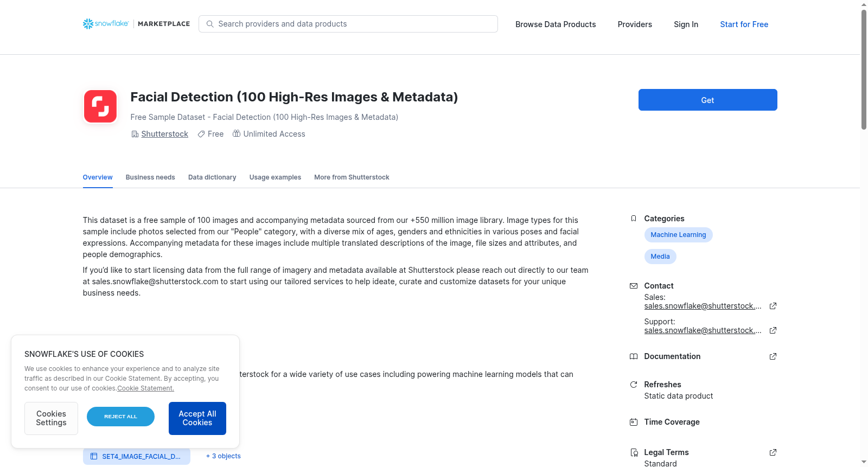Image resolution: width=868 pixels, height=467 pixels.
Task: Click the Contact heading
Action: 659,286
